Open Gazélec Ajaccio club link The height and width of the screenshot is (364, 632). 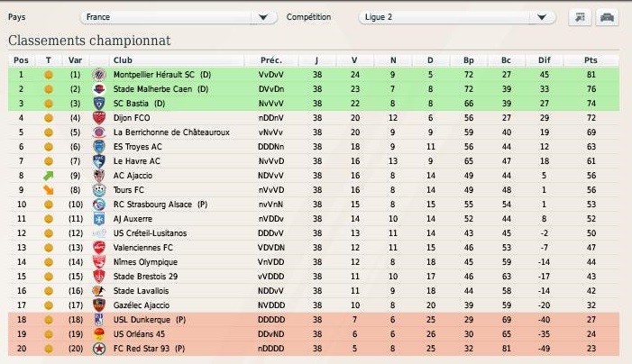click(142, 305)
